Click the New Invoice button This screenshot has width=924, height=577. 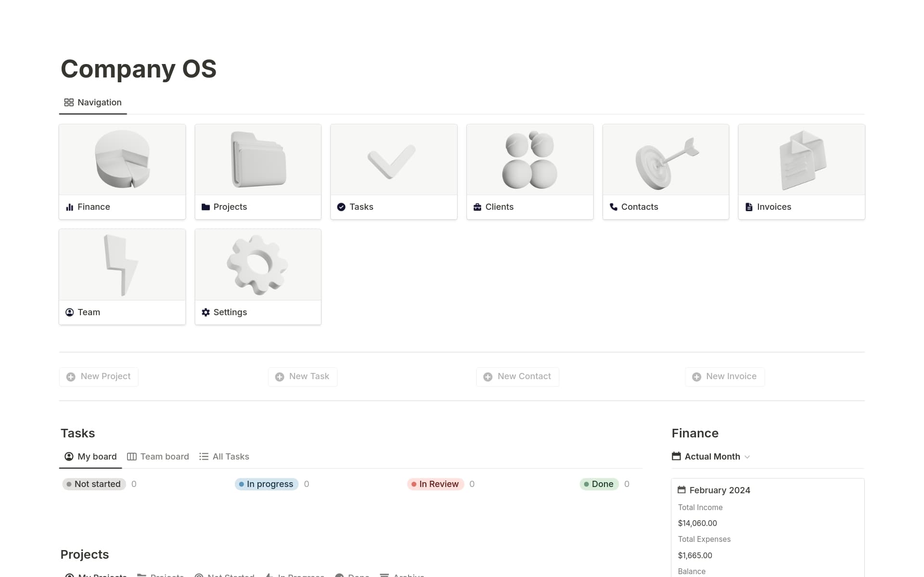click(724, 376)
